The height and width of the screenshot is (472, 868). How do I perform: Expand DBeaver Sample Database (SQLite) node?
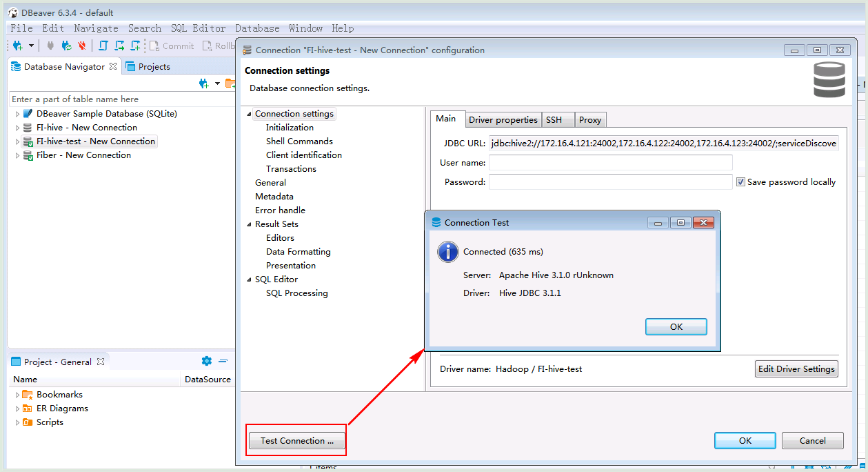coord(17,114)
